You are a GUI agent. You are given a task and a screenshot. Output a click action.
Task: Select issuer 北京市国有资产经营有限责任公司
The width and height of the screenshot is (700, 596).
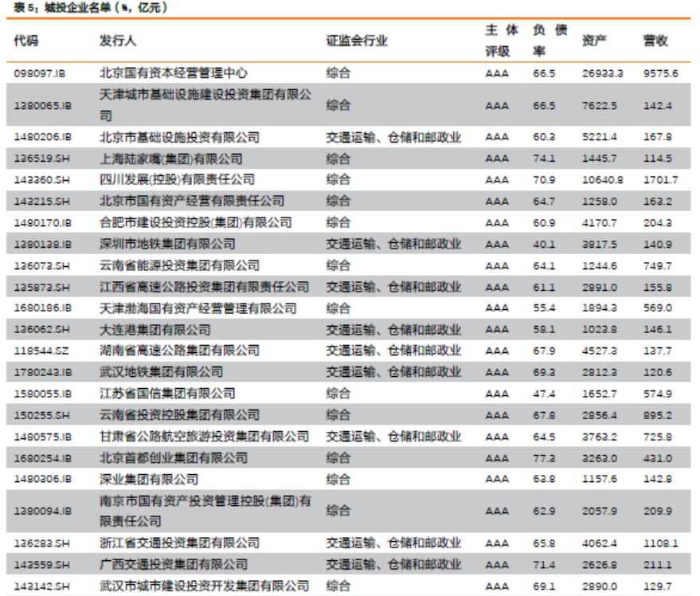pyautogui.click(x=191, y=201)
